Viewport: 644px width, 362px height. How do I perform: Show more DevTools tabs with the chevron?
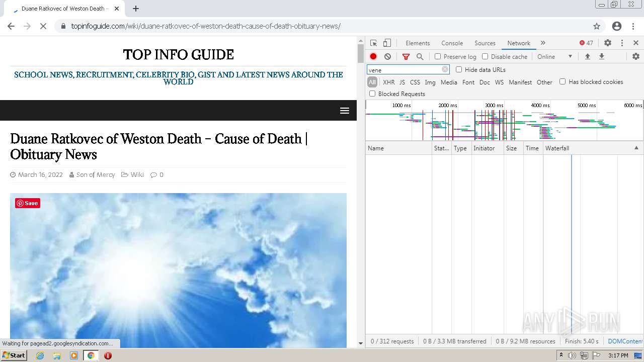point(543,43)
